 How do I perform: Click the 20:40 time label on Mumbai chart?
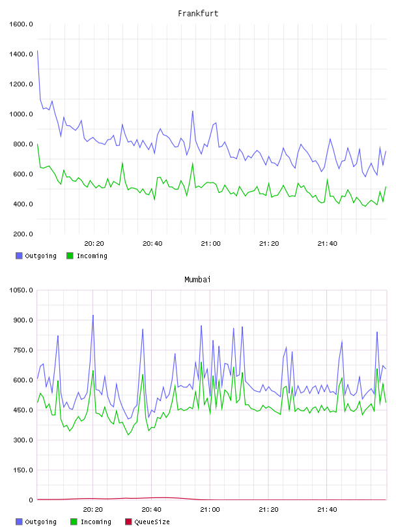pos(151,510)
